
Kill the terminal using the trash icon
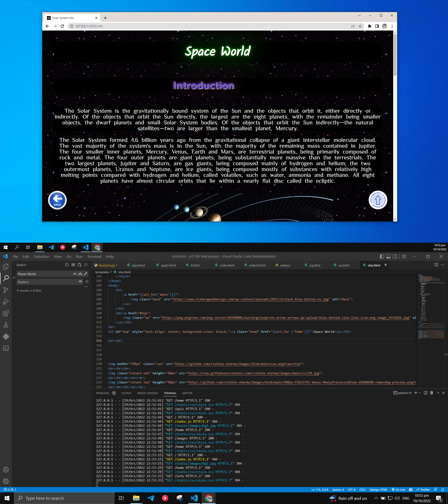431,393
